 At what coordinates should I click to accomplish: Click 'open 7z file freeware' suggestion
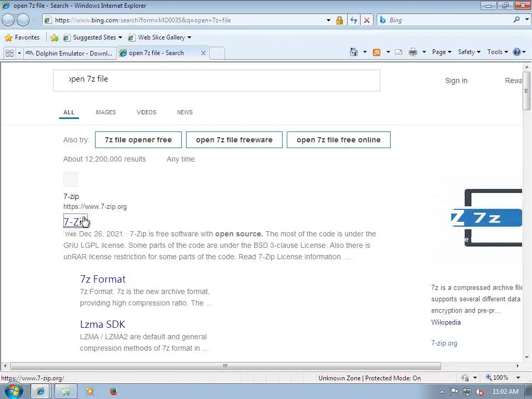(x=234, y=140)
